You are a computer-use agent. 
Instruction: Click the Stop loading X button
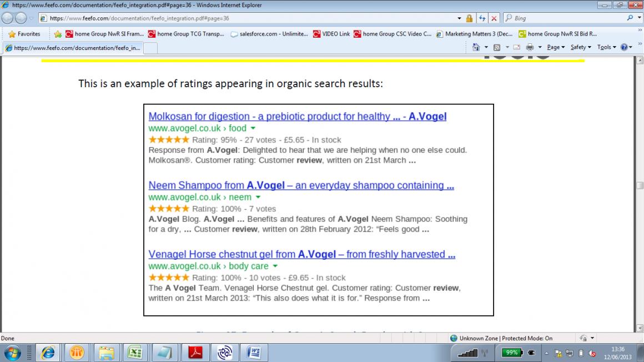(x=494, y=18)
